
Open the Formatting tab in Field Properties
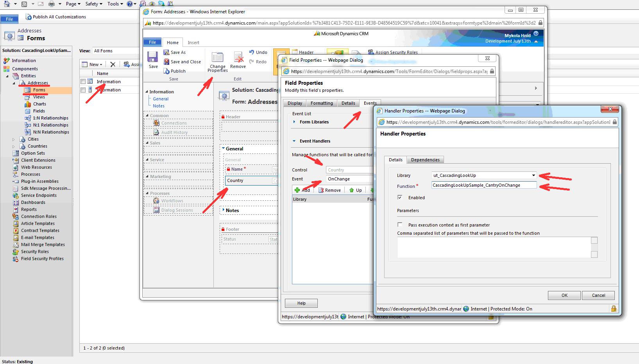(x=321, y=103)
